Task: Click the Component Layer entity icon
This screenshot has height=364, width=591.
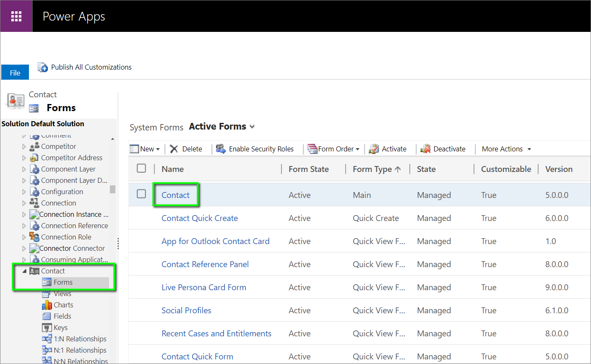Action: (34, 169)
